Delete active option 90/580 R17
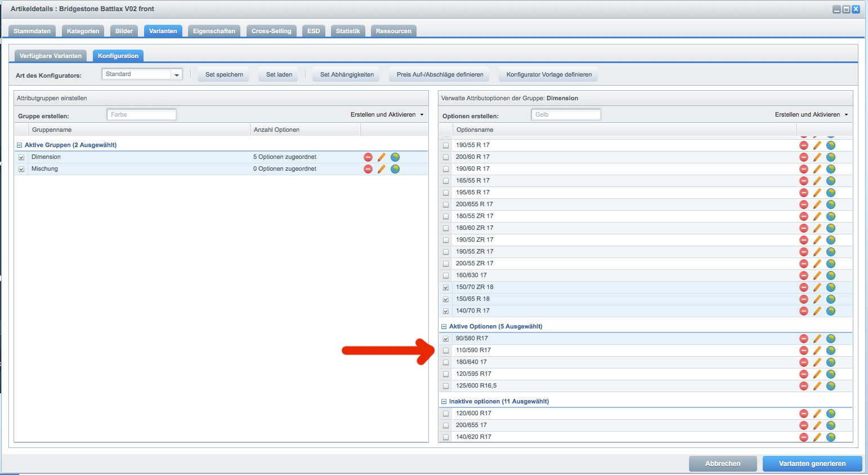This screenshot has width=868, height=475. coord(804,339)
